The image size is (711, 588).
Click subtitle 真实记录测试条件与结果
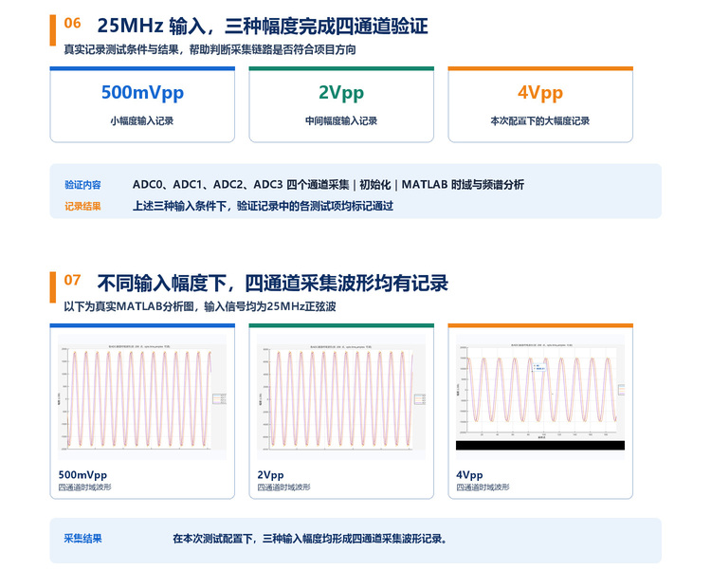(121, 49)
